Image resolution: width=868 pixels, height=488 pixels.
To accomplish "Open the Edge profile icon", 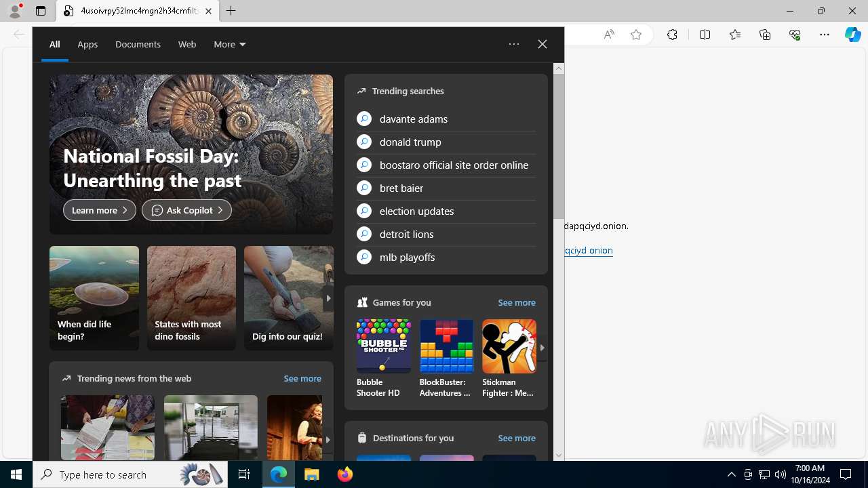I will click(15, 11).
